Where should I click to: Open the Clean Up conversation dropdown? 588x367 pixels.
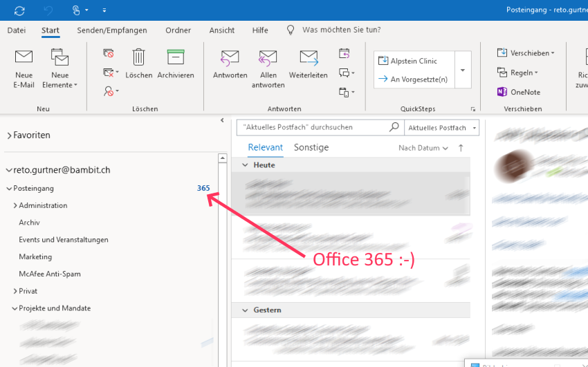(x=111, y=73)
